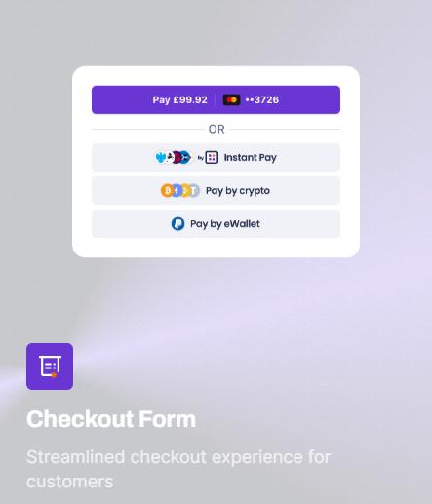Choose the Pay by eWallet option
432x504 pixels.
coord(216,224)
